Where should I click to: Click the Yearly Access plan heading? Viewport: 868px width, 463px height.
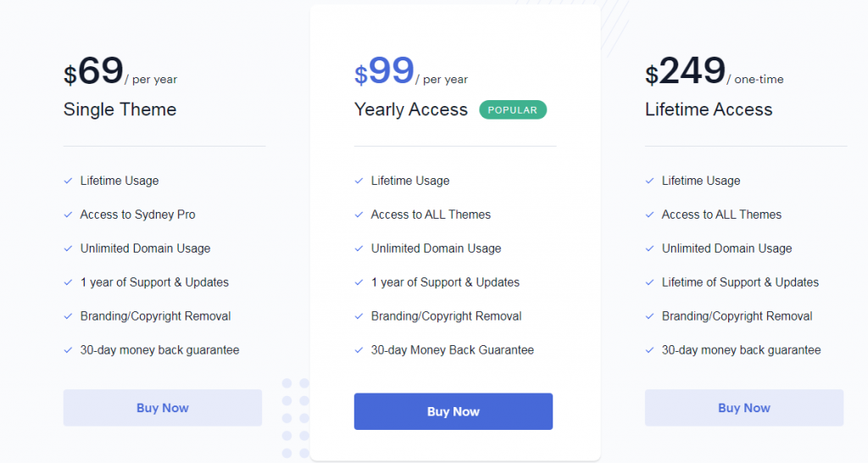pyautogui.click(x=411, y=109)
